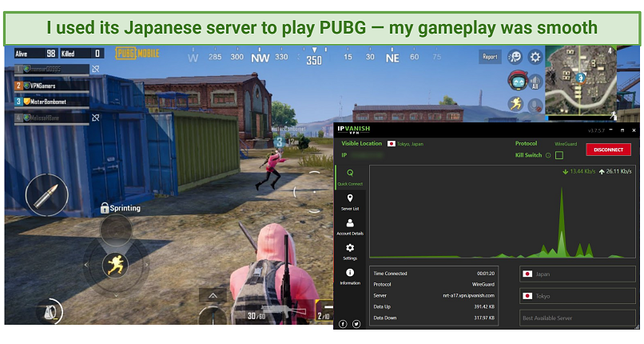The height and width of the screenshot is (344, 644).
Task: Toggle the speaker 'All' voice icon
Action: pyautogui.click(x=535, y=82)
